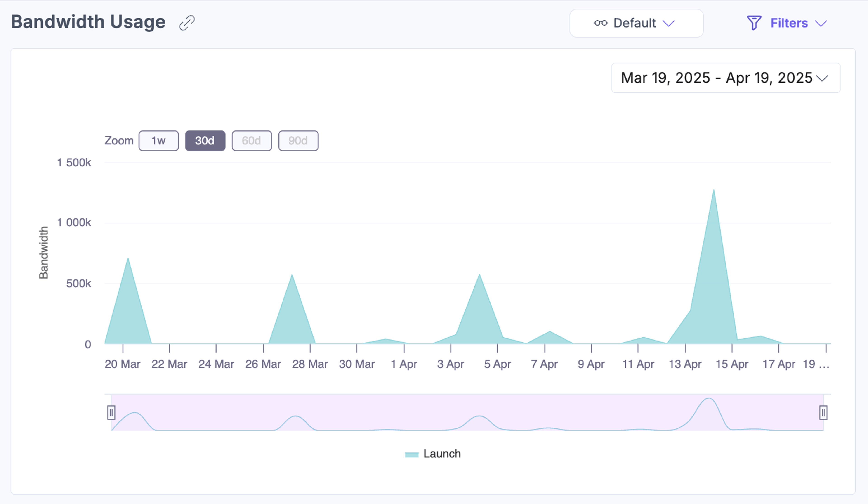
Task: Choose the 60d zoom range
Action: point(251,141)
